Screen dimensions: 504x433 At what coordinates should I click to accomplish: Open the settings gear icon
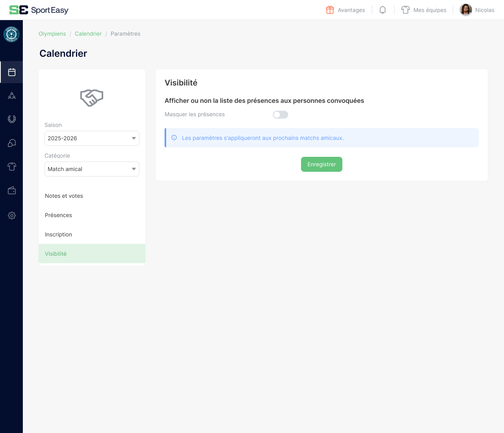pyautogui.click(x=12, y=216)
